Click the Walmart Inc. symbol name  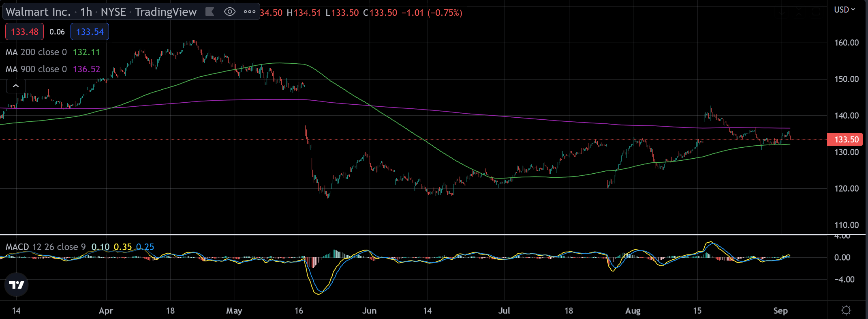point(38,12)
